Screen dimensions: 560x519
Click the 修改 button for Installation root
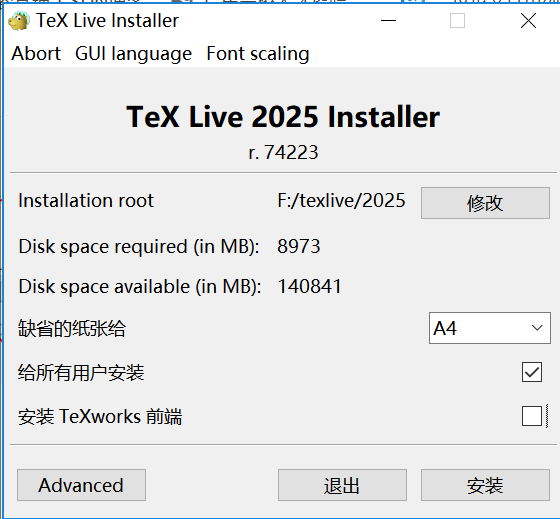[485, 203]
